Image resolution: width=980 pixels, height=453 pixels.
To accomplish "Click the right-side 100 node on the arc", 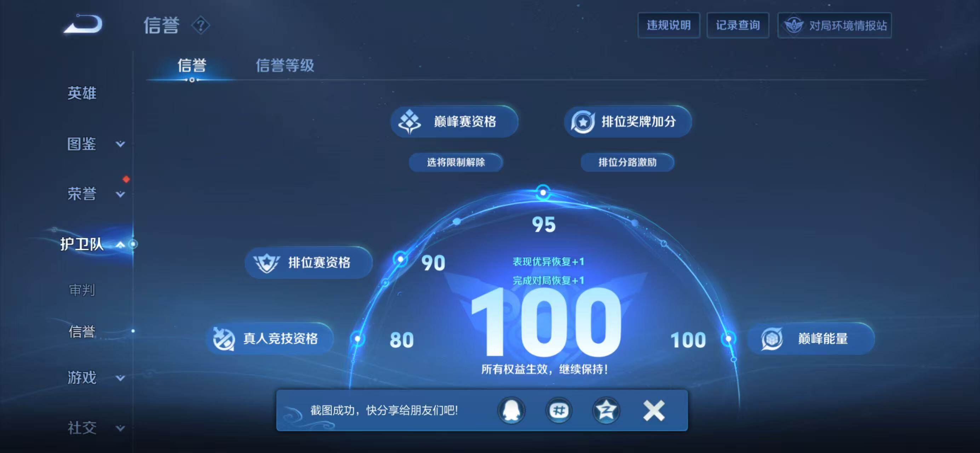I will 728,339.
